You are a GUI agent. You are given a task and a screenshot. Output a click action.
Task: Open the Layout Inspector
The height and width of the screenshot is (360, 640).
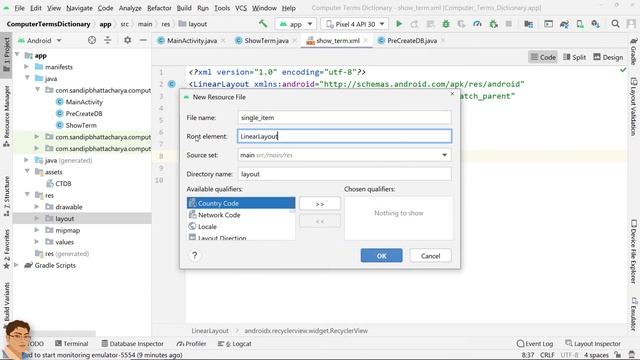click(593, 344)
